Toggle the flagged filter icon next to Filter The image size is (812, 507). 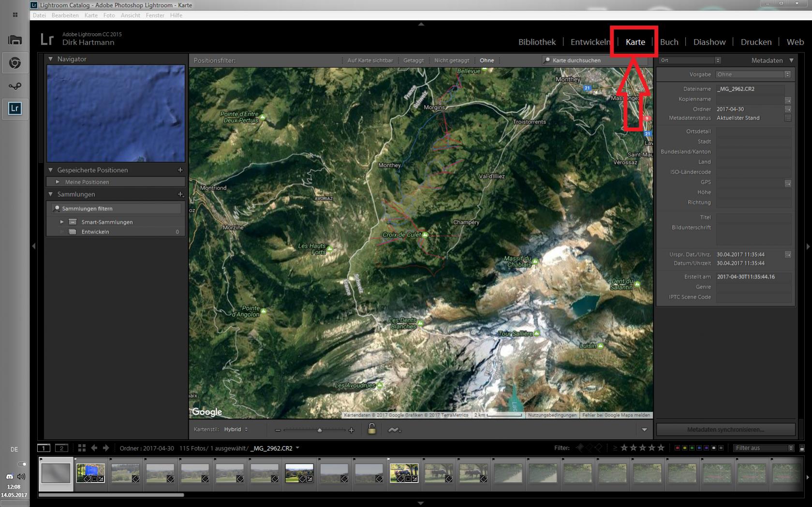[x=580, y=448]
